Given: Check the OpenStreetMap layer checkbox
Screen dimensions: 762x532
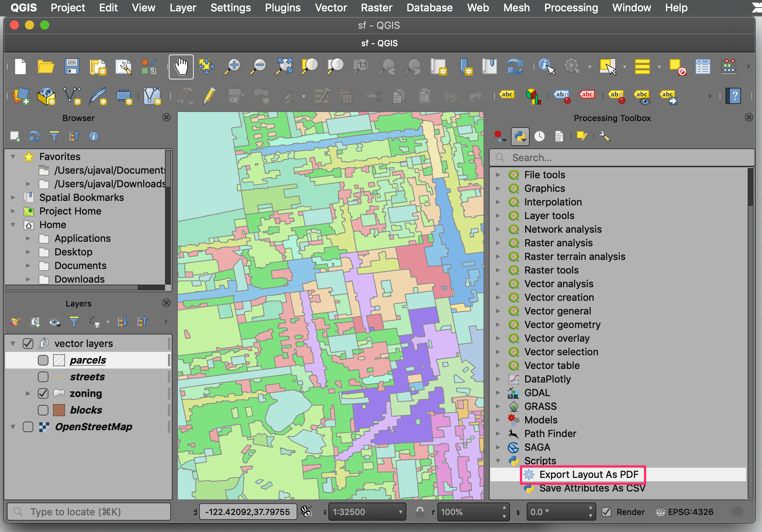Looking at the screenshot, I should (28, 427).
